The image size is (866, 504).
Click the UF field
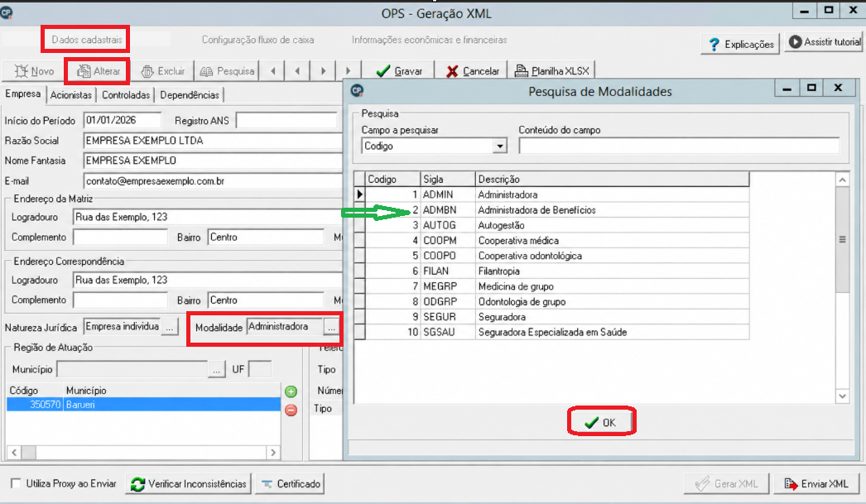pos(260,369)
